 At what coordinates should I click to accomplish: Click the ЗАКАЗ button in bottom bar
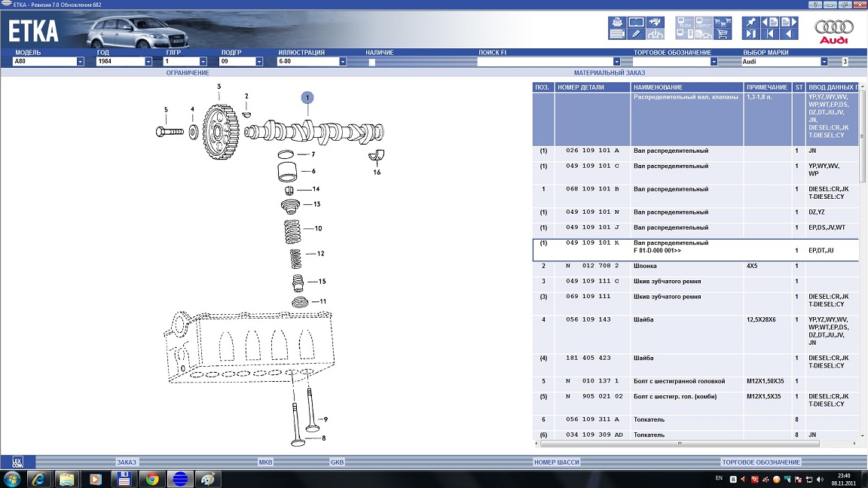(x=127, y=462)
